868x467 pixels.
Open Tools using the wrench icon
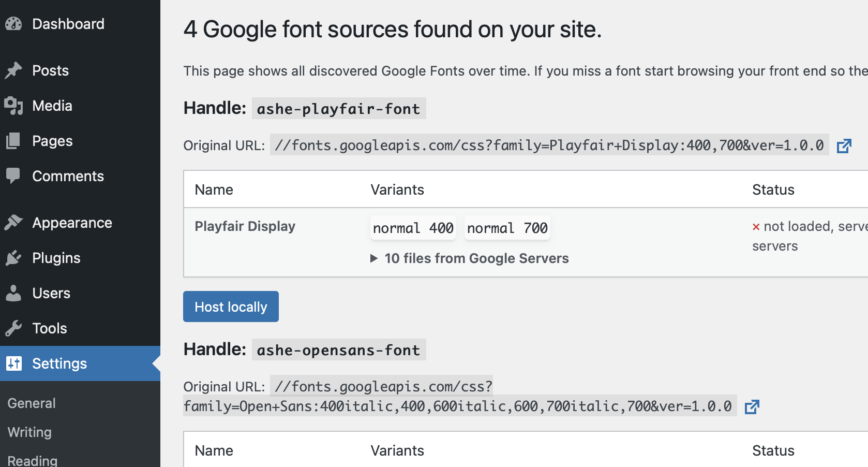pyautogui.click(x=14, y=328)
